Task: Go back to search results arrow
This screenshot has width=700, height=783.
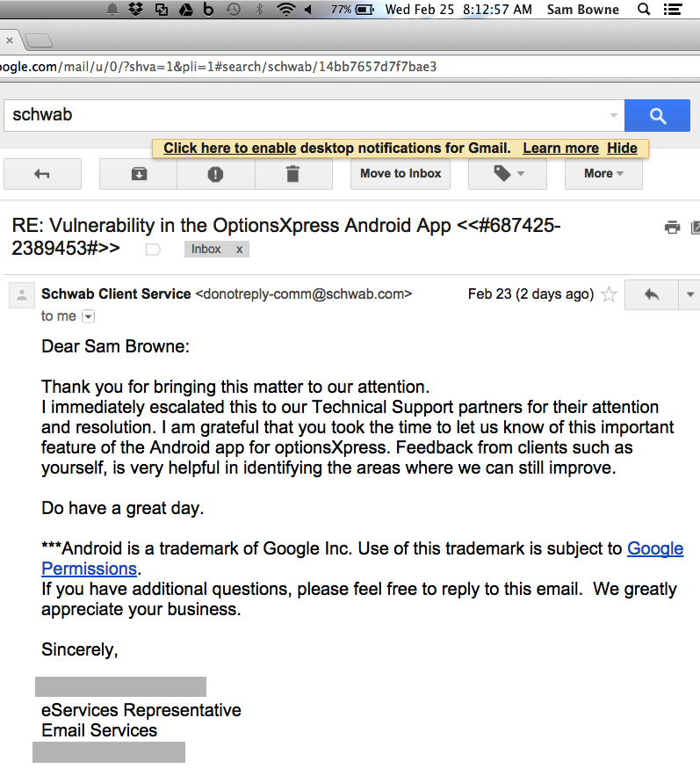Action: 42,174
